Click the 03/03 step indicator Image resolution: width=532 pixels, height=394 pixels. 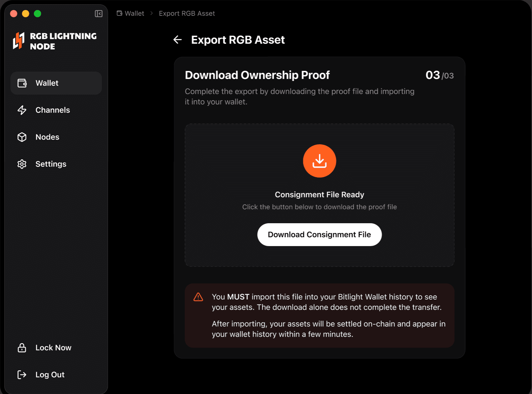(439, 75)
